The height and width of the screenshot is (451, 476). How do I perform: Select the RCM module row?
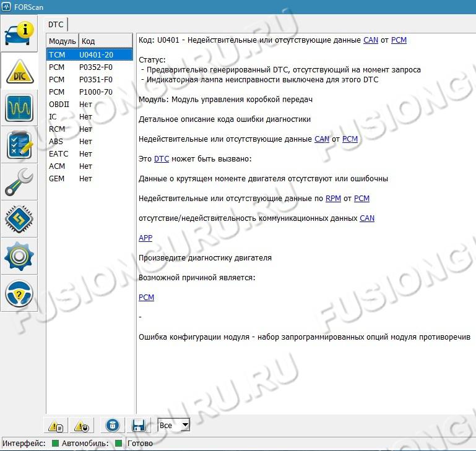pyautogui.click(x=90, y=129)
